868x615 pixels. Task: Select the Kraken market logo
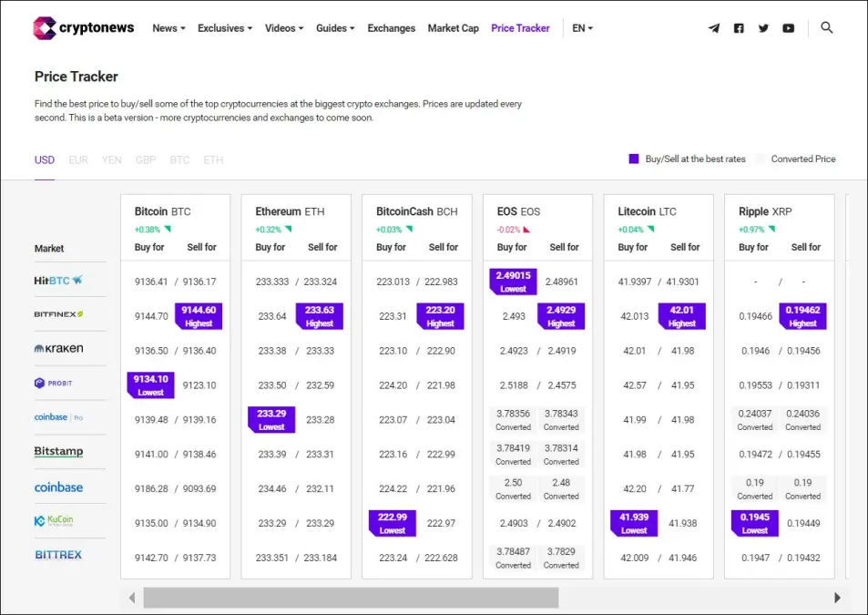[x=58, y=349]
